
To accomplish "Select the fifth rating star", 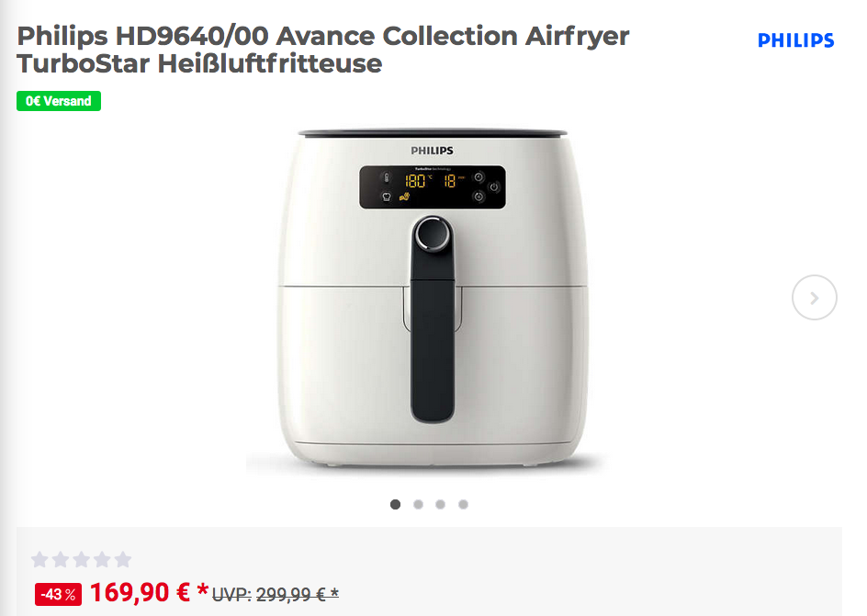I will [123, 560].
